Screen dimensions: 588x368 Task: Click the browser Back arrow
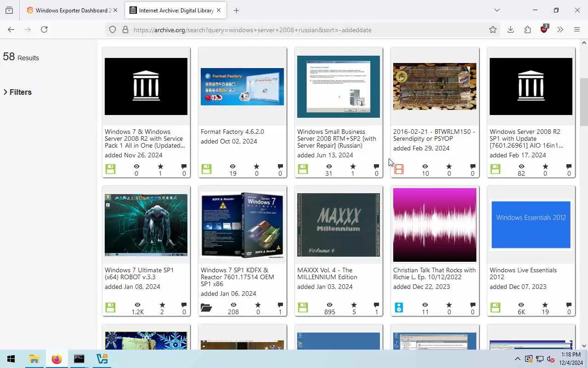[11, 29]
